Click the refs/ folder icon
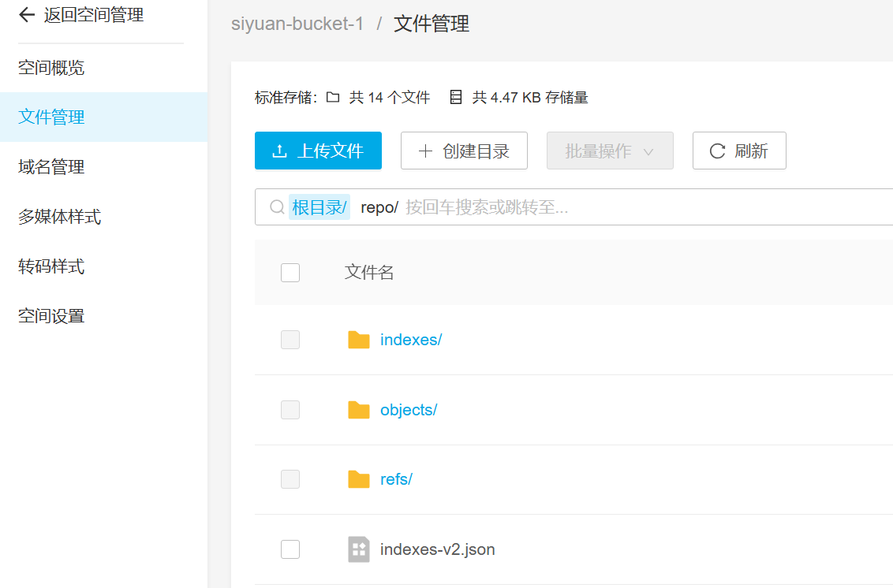The image size is (893, 588). tap(359, 479)
